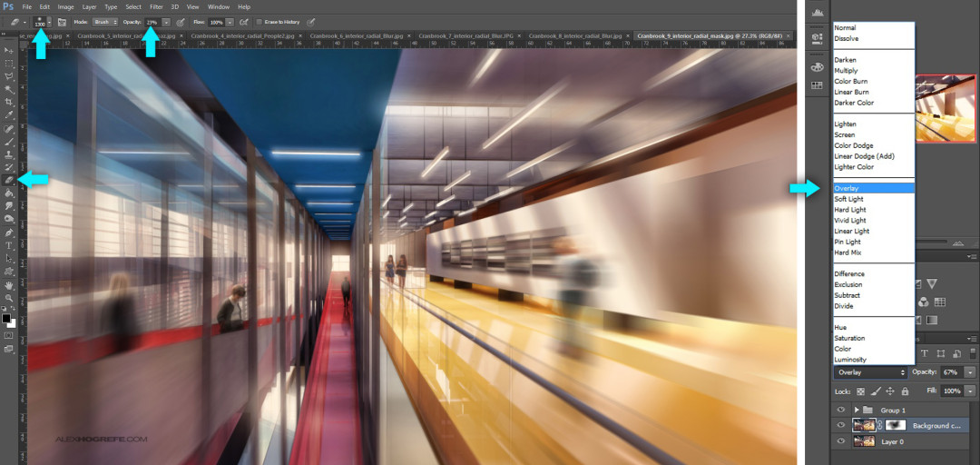This screenshot has width=980, height=465.
Task: Open the eraser Mode dropdown
Action: tap(104, 22)
